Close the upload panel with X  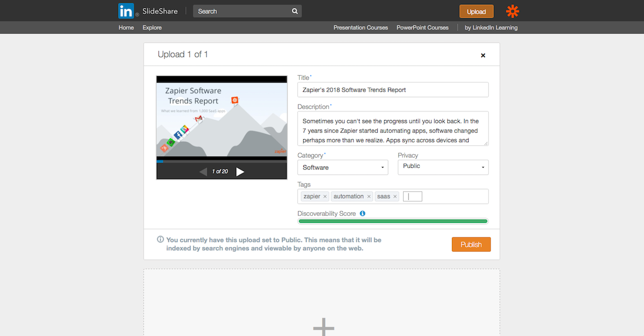483,55
